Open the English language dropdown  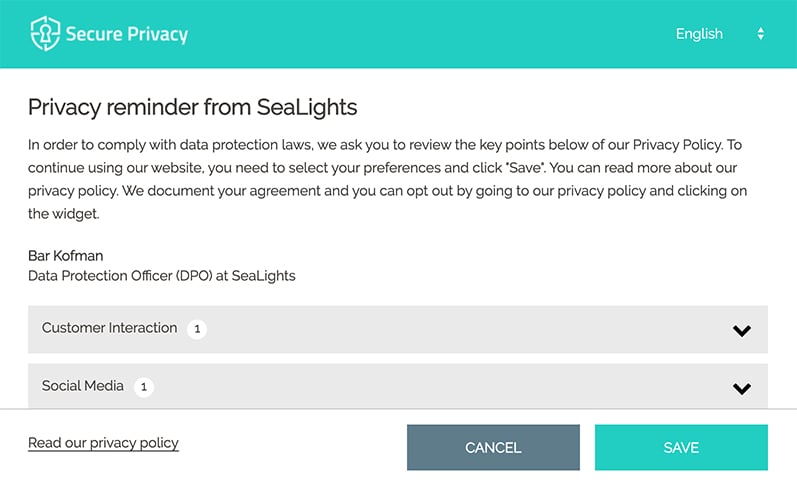720,34
